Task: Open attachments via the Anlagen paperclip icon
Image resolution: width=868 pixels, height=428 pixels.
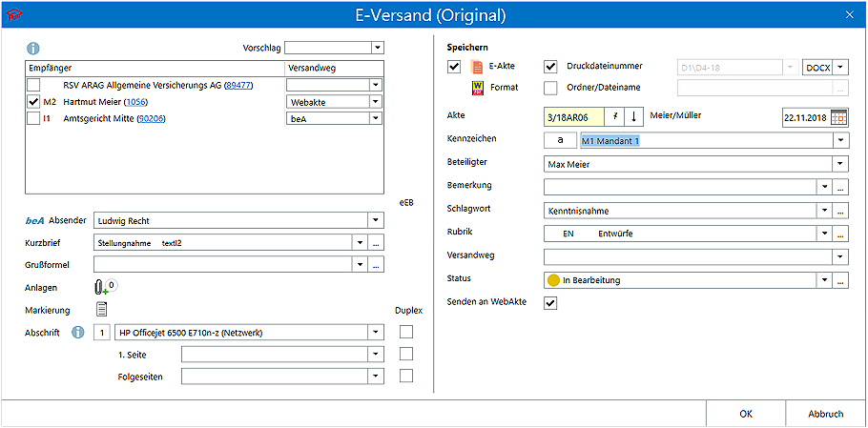Action: click(x=101, y=287)
